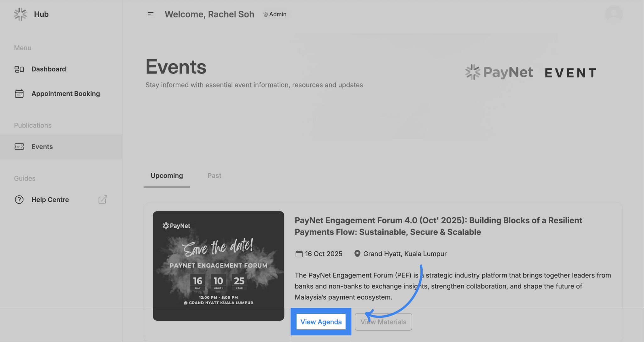The height and width of the screenshot is (342, 644).
Task: Open the Save the Date event poster
Action: coord(218,266)
